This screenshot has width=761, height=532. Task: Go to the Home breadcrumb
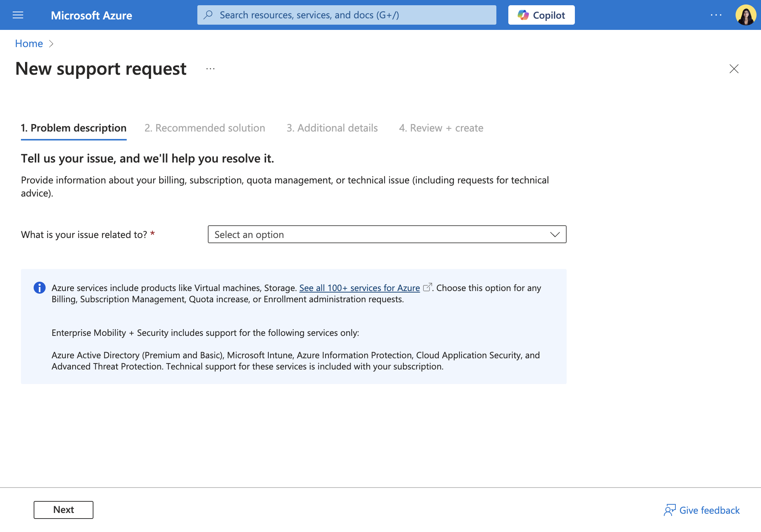tap(29, 43)
